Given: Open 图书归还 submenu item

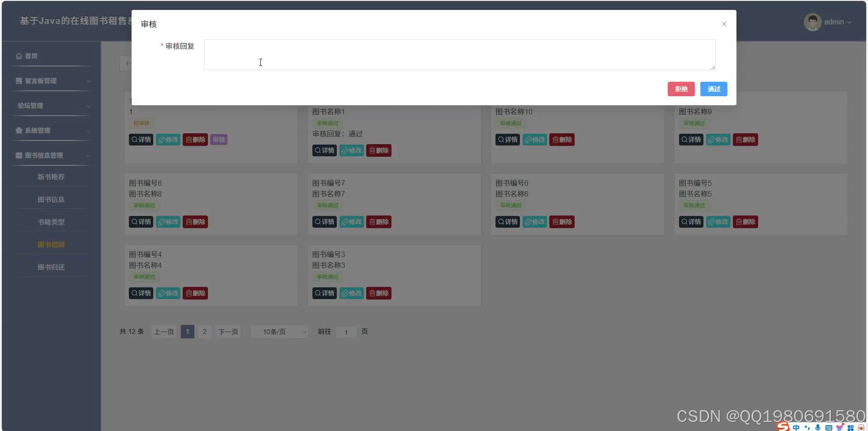Looking at the screenshot, I should point(51,267).
